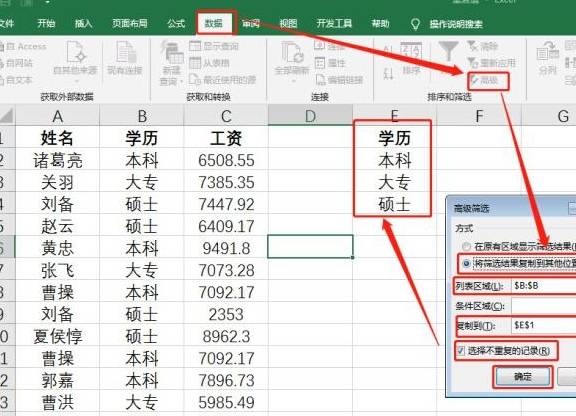Click 学历 header in column B

click(x=142, y=138)
